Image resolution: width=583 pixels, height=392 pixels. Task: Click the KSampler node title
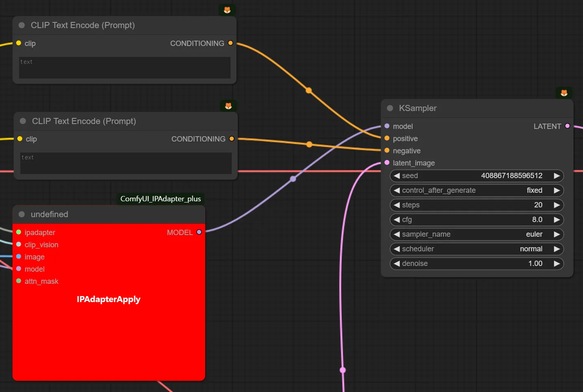418,108
